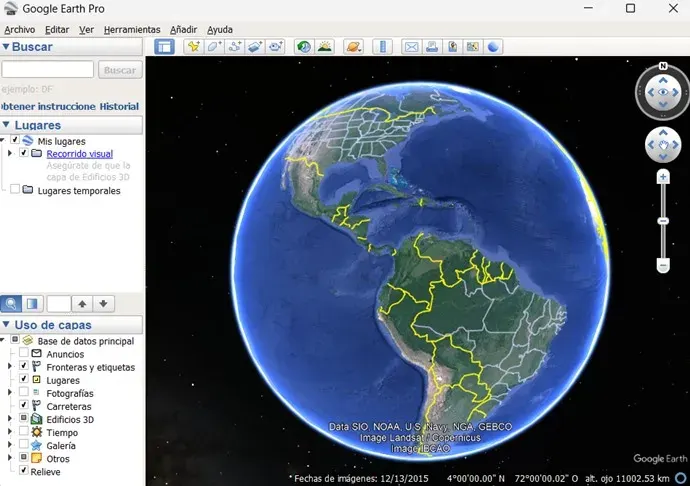Look up with the top compass arrow
Image resolution: width=690 pixels, height=486 pixels.
(x=663, y=80)
